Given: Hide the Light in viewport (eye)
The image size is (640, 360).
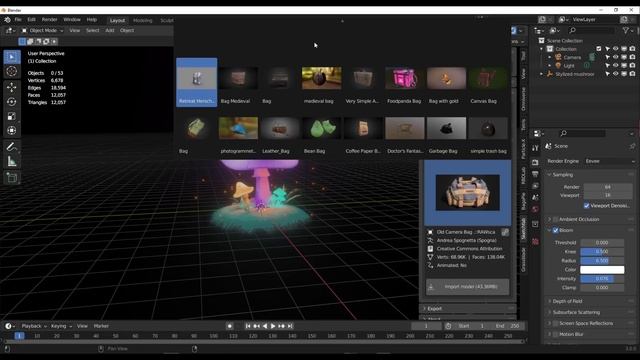Looking at the screenshot, I should (x=616, y=65).
